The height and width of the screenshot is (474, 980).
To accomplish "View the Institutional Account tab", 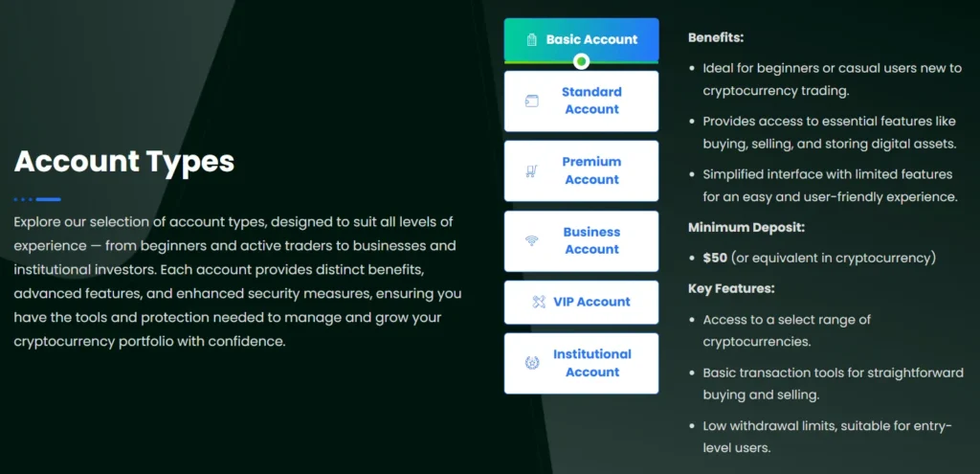I will point(591,363).
